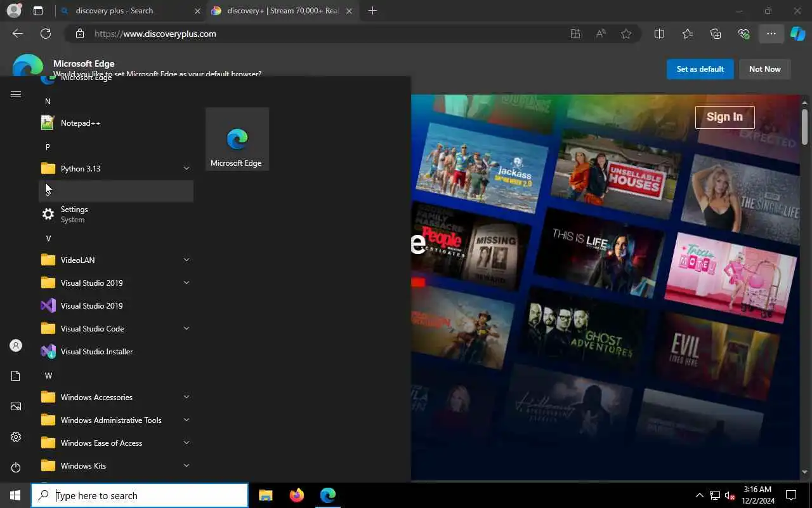Click the Set as default button
This screenshot has width=812, height=508.
click(700, 69)
